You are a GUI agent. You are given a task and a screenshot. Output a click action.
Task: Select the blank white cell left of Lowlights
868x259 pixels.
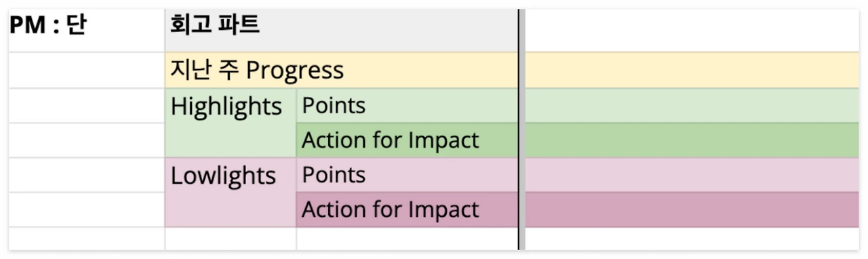(x=86, y=175)
